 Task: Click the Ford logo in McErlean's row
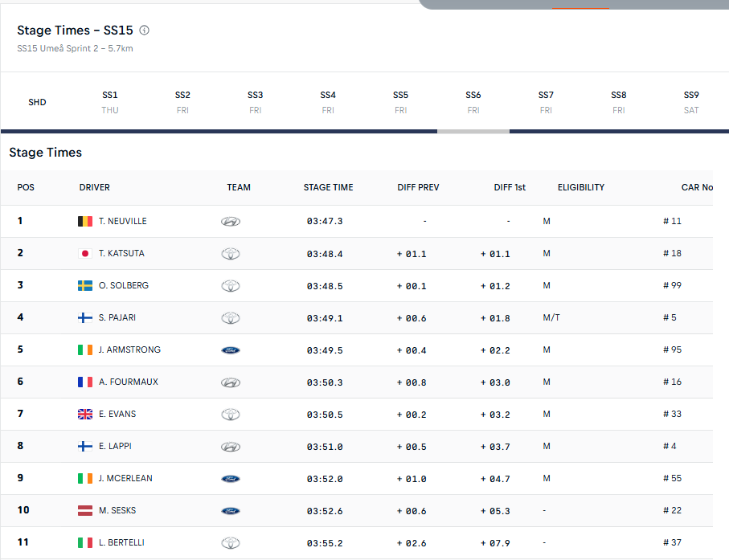pyautogui.click(x=231, y=479)
